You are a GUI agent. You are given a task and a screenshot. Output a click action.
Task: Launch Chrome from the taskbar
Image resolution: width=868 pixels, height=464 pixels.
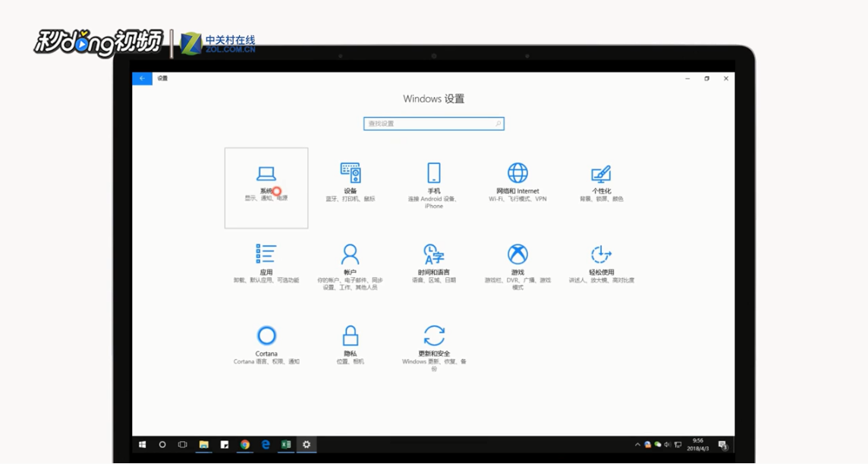(x=244, y=444)
